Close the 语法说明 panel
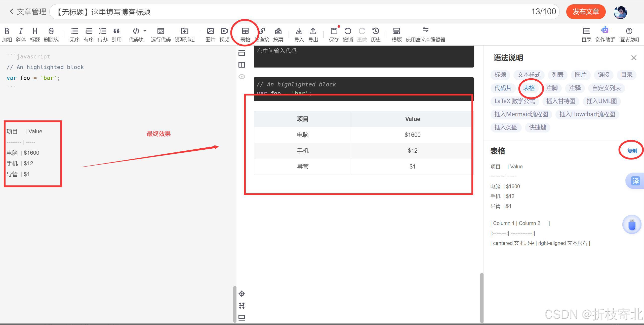Screen dimensions: 644x325 [x=634, y=58]
